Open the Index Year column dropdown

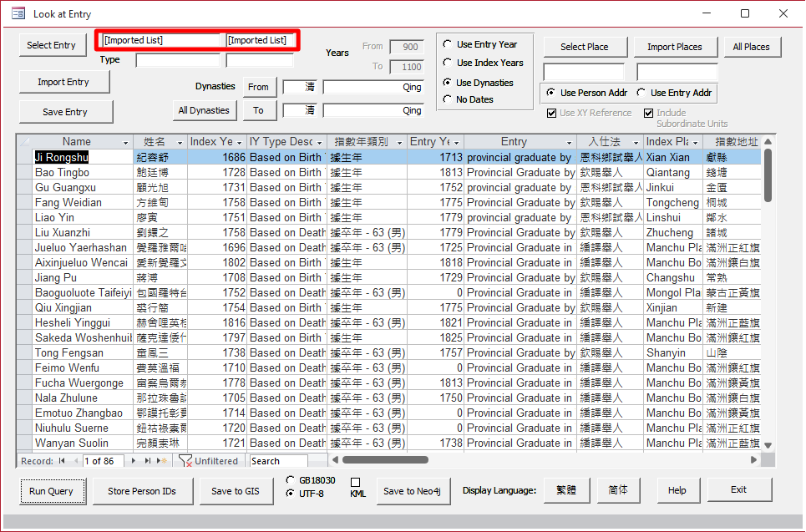(239, 143)
